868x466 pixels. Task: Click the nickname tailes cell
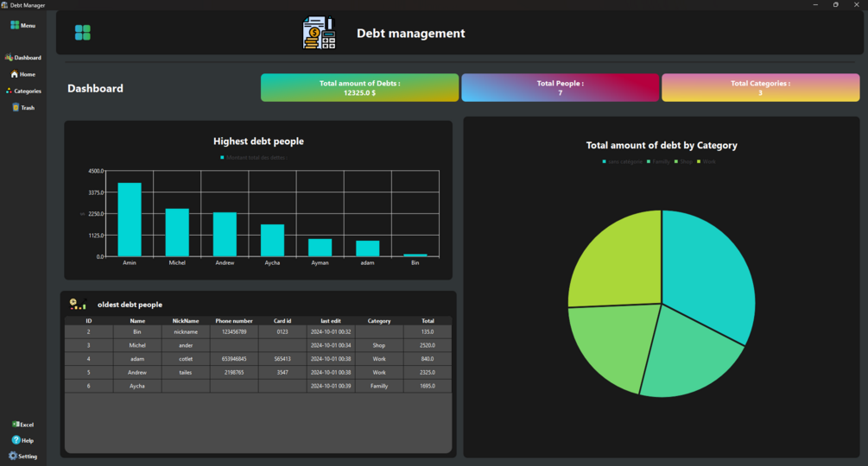(x=186, y=373)
